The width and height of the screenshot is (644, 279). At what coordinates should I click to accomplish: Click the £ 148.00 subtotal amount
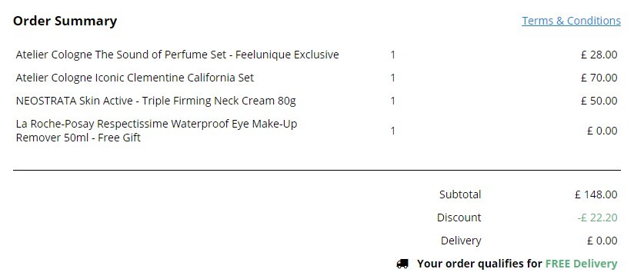coord(596,194)
